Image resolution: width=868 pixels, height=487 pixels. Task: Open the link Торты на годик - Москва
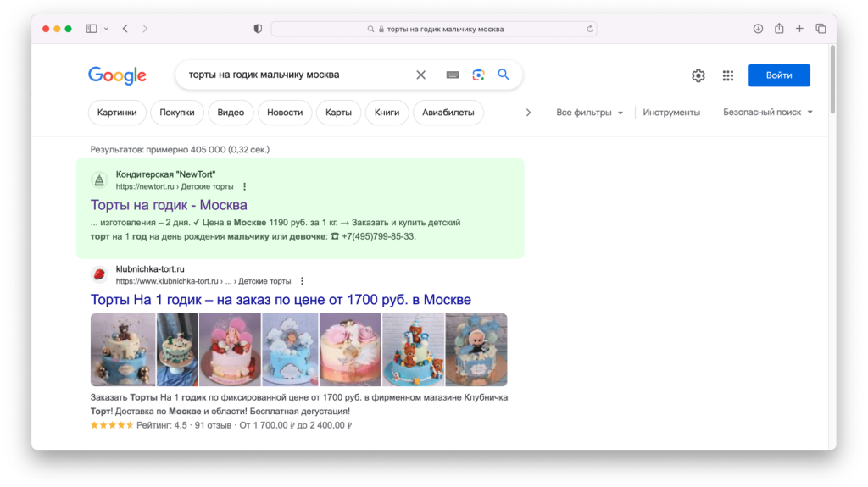(169, 205)
